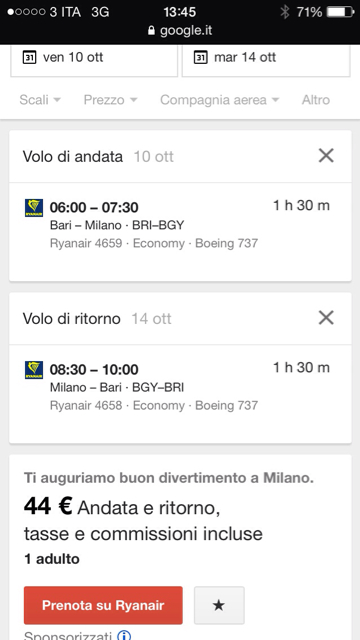Tap the google.it address bar

pos(180,31)
